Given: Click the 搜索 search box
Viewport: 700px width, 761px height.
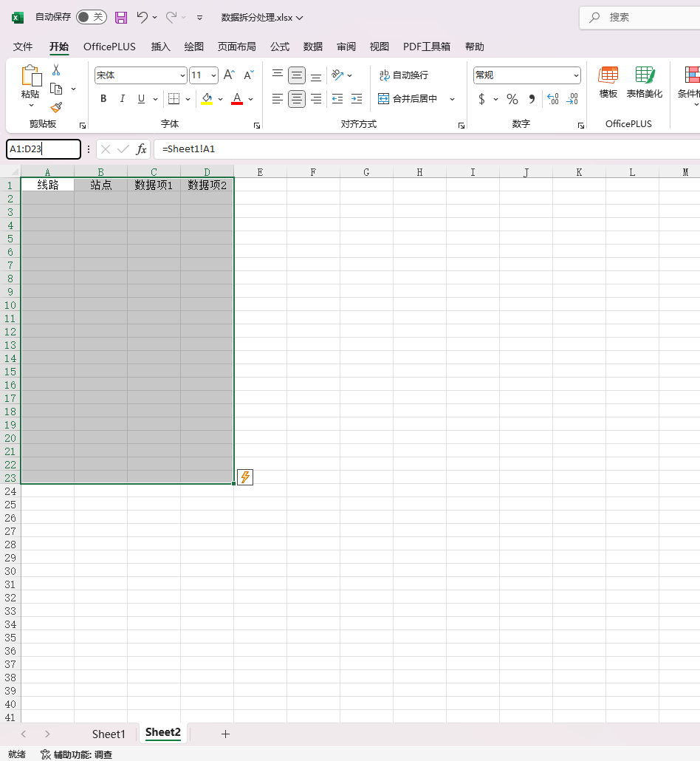Looking at the screenshot, I should click(x=640, y=18).
